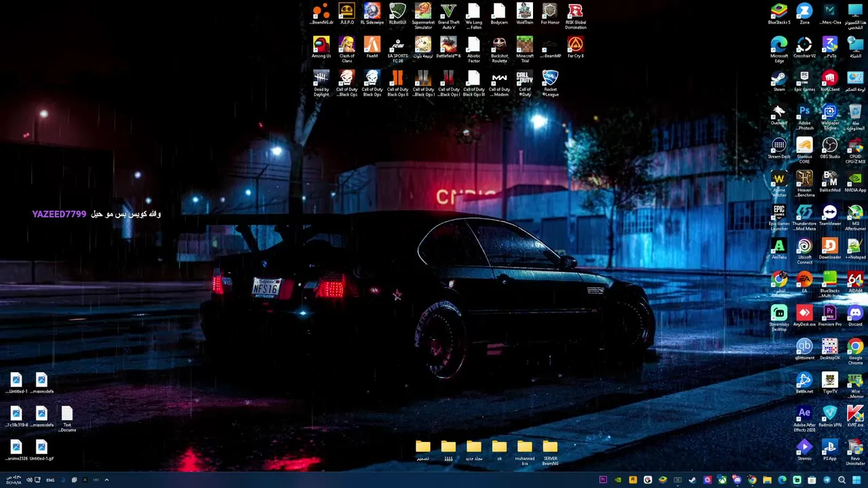Open TeamViewer desktop shortcut
This screenshot has width=868, height=488.
[x=830, y=216]
